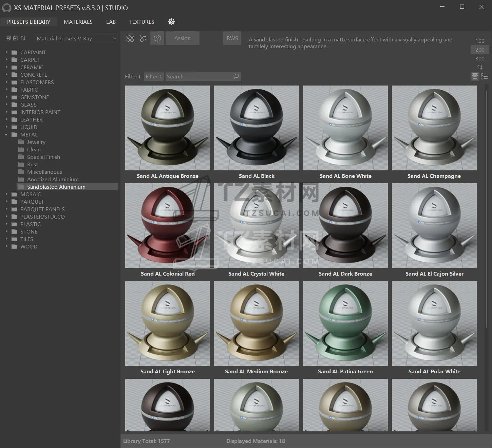The image size is (492, 448).
Task: Open the TEXTURES tab
Action: 141,22
